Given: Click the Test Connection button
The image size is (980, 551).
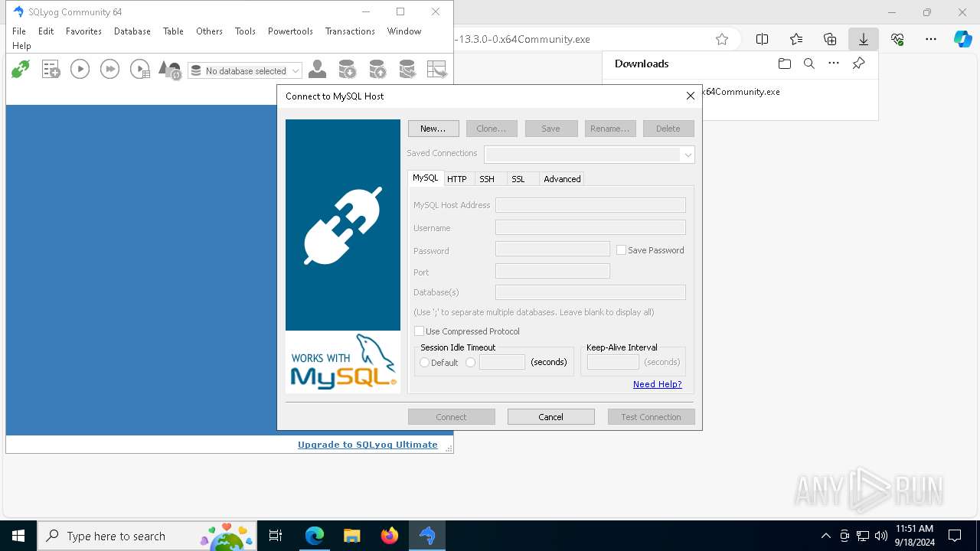Looking at the screenshot, I should [x=652, y=417].
